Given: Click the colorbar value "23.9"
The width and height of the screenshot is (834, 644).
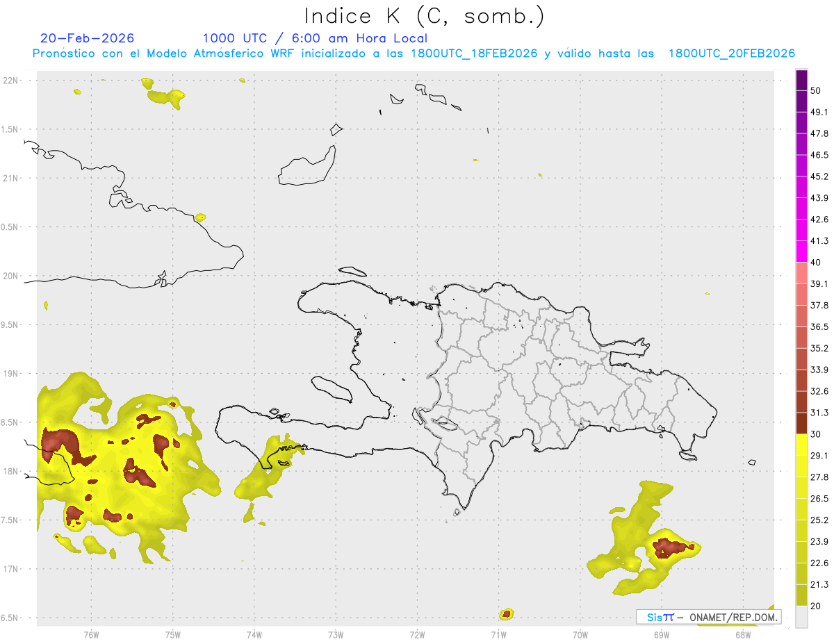Looking at the screenshot, I should 819,542.
